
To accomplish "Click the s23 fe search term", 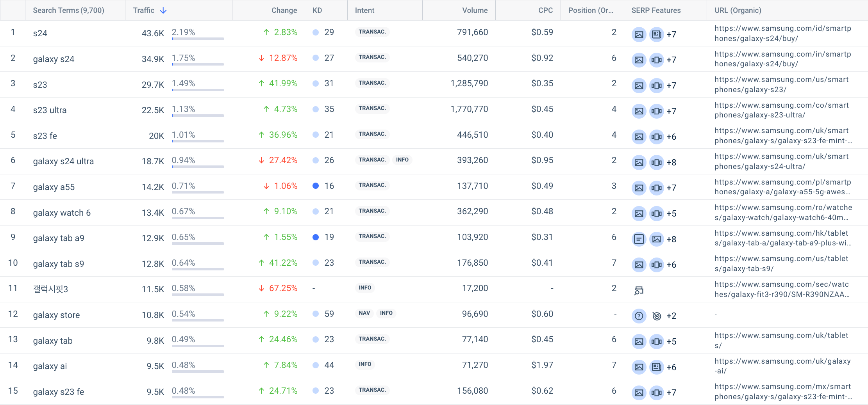I will pos(45,136).
